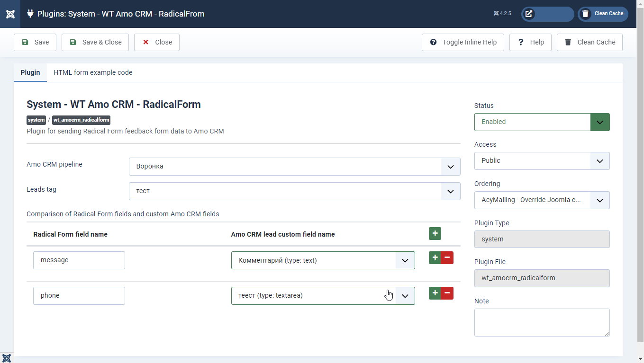Click 'Amo CRM lead custom field name' header

(283, 234)
